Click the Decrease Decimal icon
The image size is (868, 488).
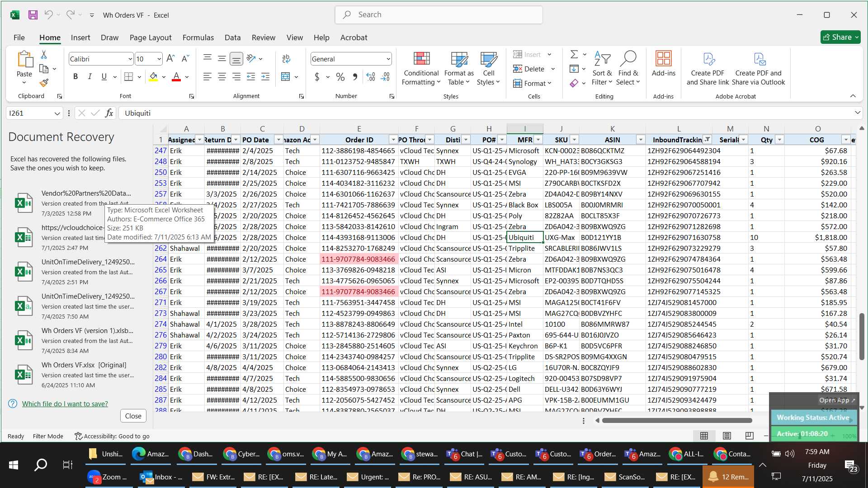(386, 77)
